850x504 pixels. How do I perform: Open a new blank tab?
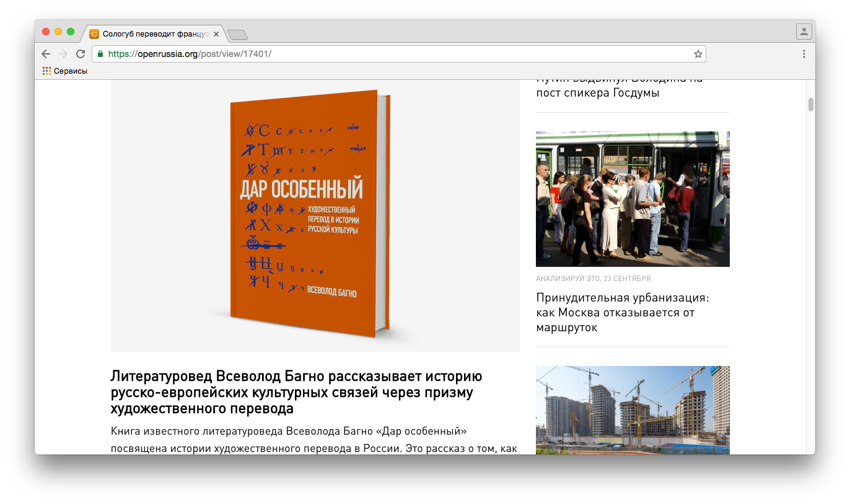[x=237, y=35]
